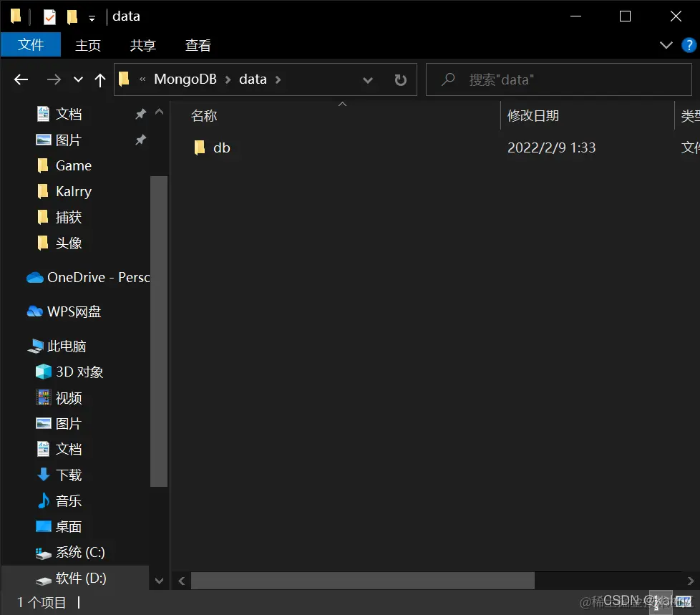This screenshot has height=615, width=700.
Task: Open the 头像 folder in sidebar
Action: point(68,243)
